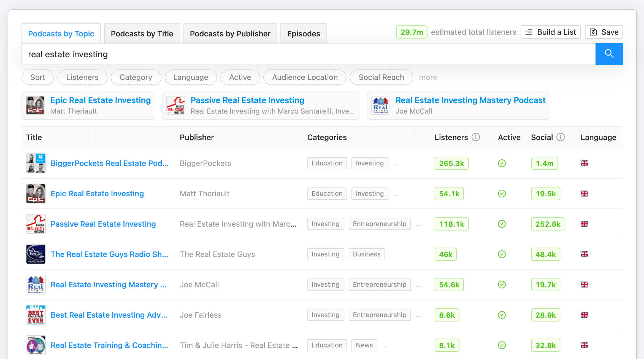Switch to Podcasts by Publisher tab
Image resolution: width=644 pixels, height=359 pixels.
click(x=230, y=33)
